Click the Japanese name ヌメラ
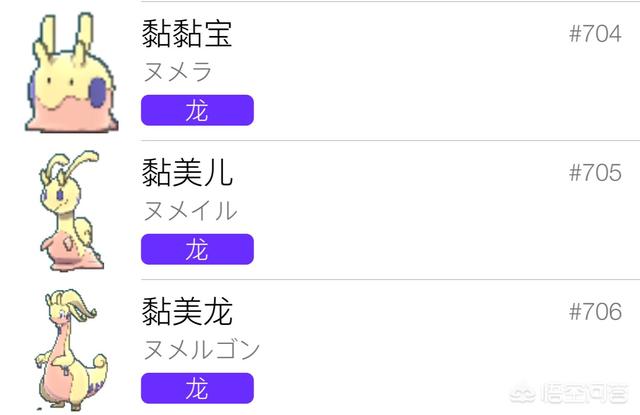Screen dimensions: 640x415 point(178,71)
